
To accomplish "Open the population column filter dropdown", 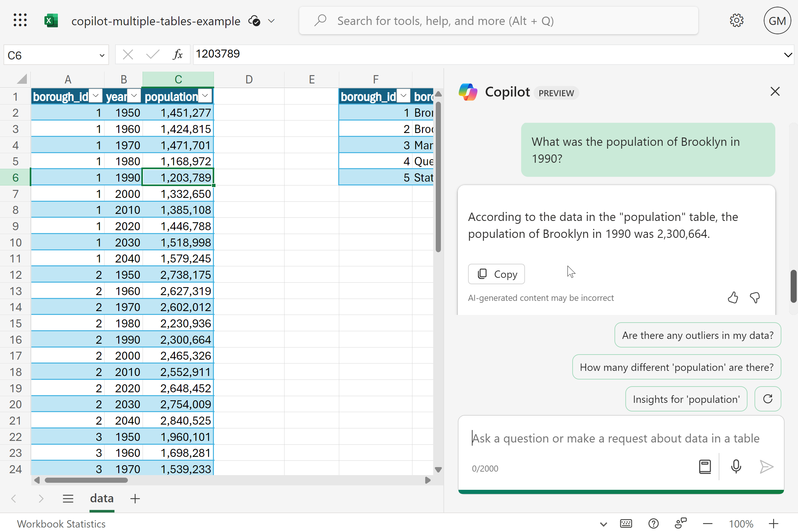I will tap(205, 96).
